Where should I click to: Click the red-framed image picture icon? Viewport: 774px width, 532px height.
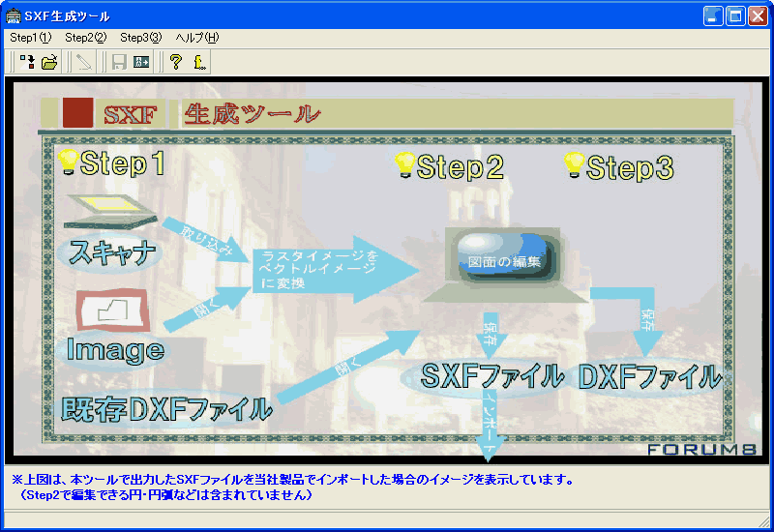coord(113,310)
